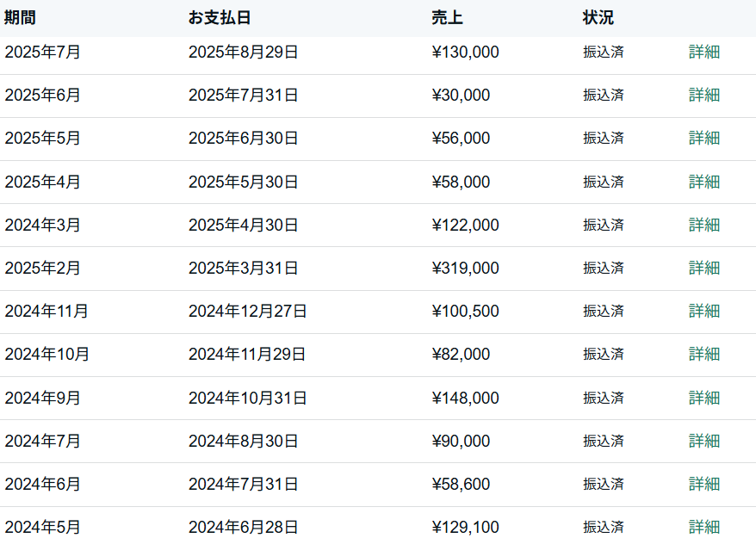Open 詳細 link for 2025年7月 period
The height and width of the screenshot is (538, 756).
(x=703, y=52)
